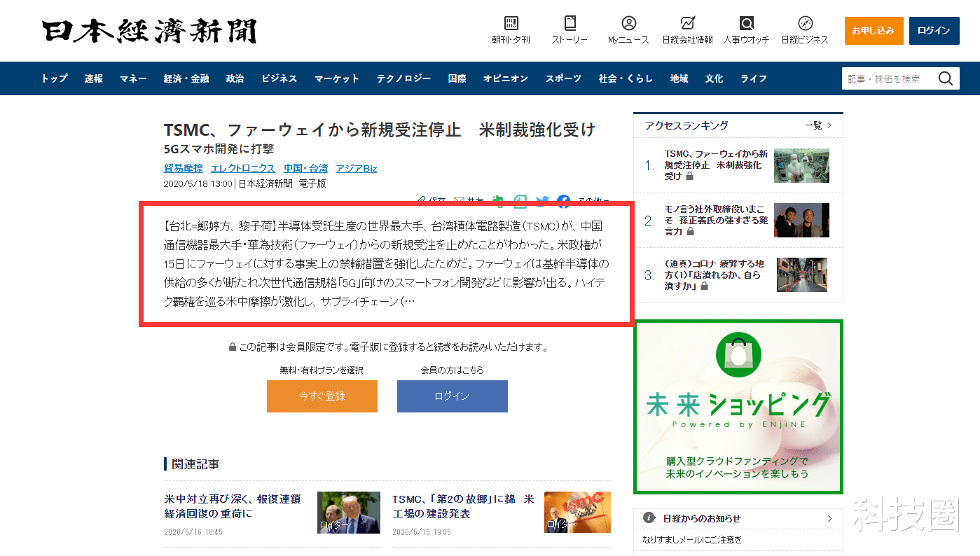
Task: Expand the アクセスランキング 一覧 list
Action: click(x=817, y=125)
